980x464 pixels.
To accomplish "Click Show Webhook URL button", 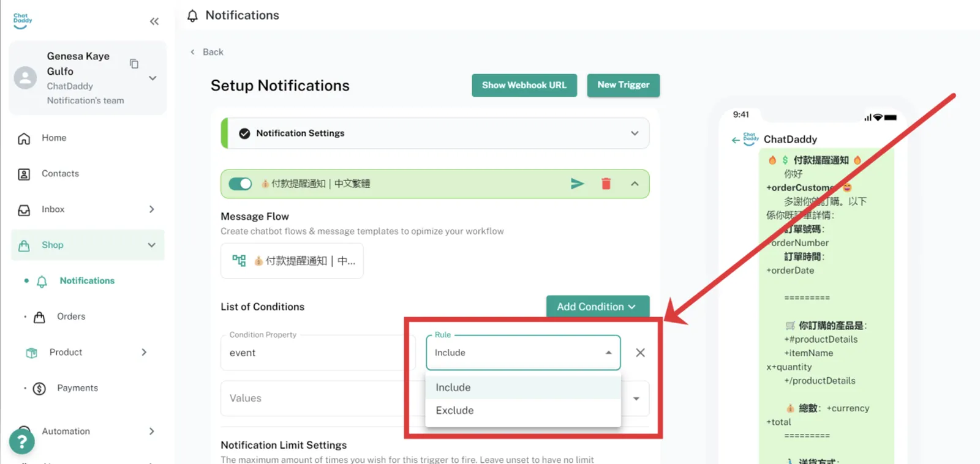I will coord(524,85).
